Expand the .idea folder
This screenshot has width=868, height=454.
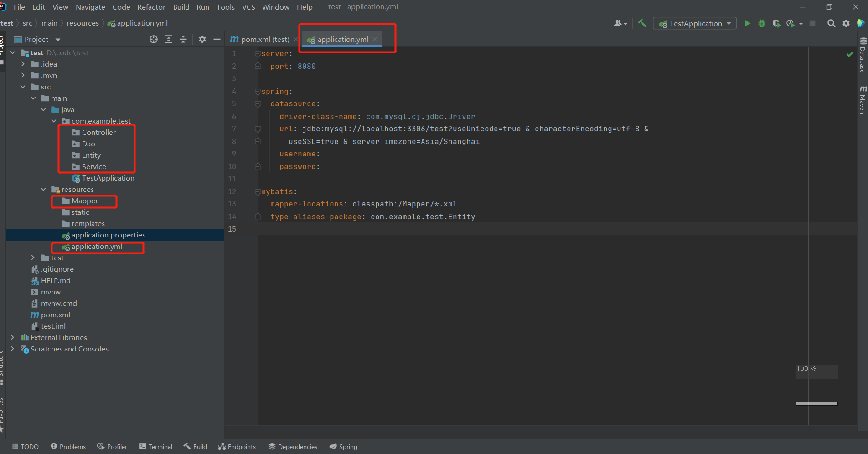tap(23, 64)
